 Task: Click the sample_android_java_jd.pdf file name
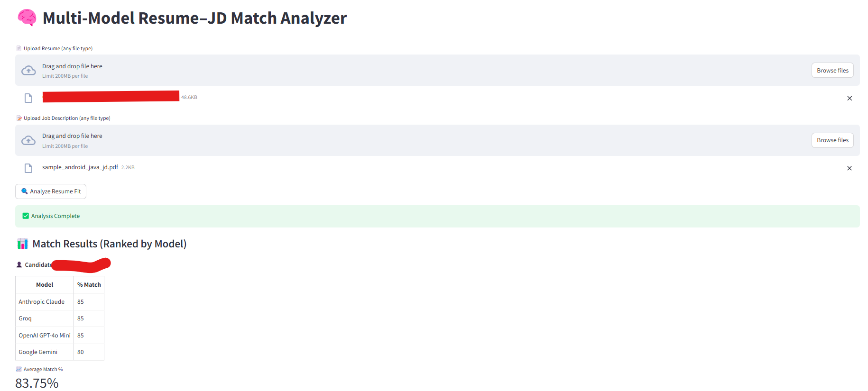pyautogui.click(x=80, y=167)
